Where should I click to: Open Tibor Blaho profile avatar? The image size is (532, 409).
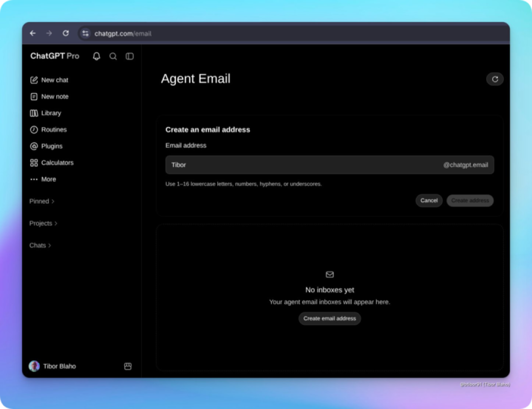click(x=34, y=366)
